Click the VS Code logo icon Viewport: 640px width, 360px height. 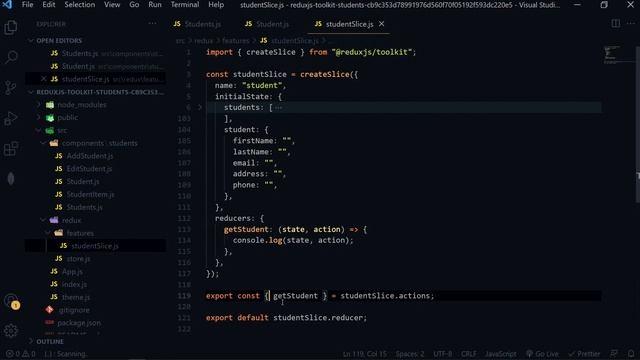7,4
